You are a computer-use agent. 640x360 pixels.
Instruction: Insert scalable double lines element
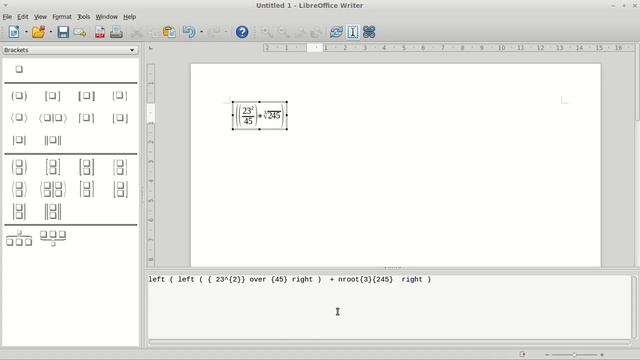[53, 212]
